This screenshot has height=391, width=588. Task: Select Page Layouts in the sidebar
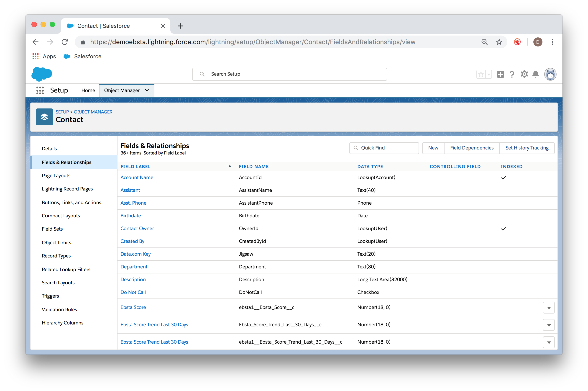[x=56, y=175]
